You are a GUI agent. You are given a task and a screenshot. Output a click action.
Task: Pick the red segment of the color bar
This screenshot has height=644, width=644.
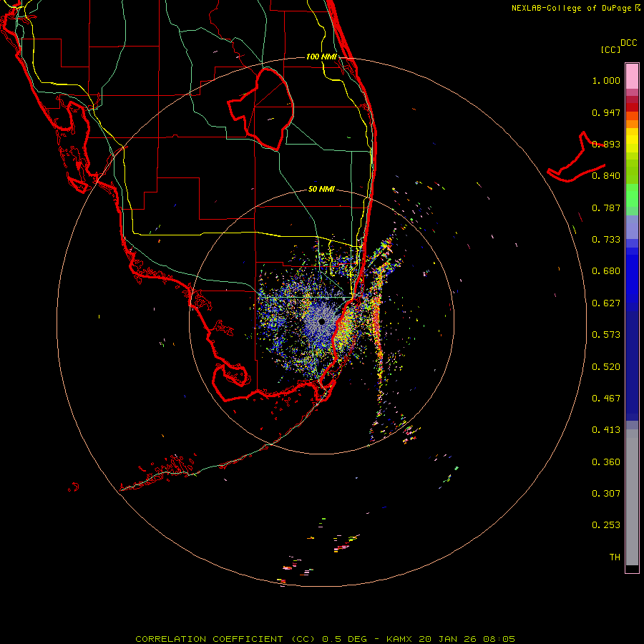point(632,107)
